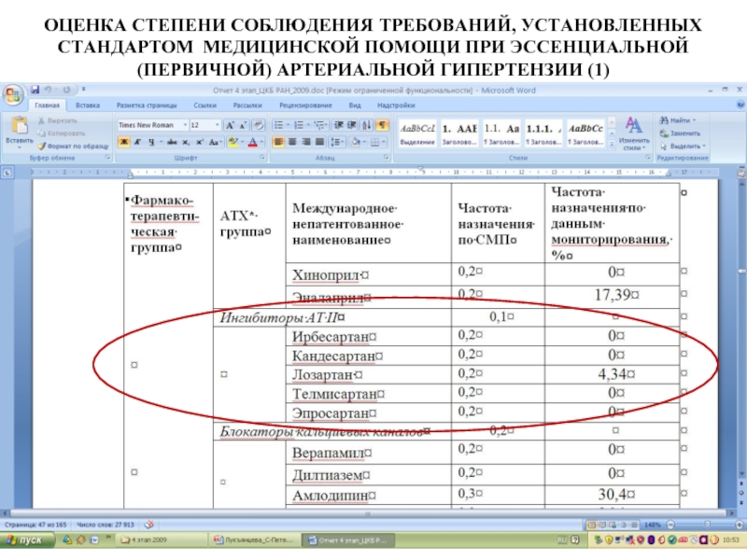The image size is (747, 560).
Task: Click the Decrease Indent icon
Action: pos(339,125)
